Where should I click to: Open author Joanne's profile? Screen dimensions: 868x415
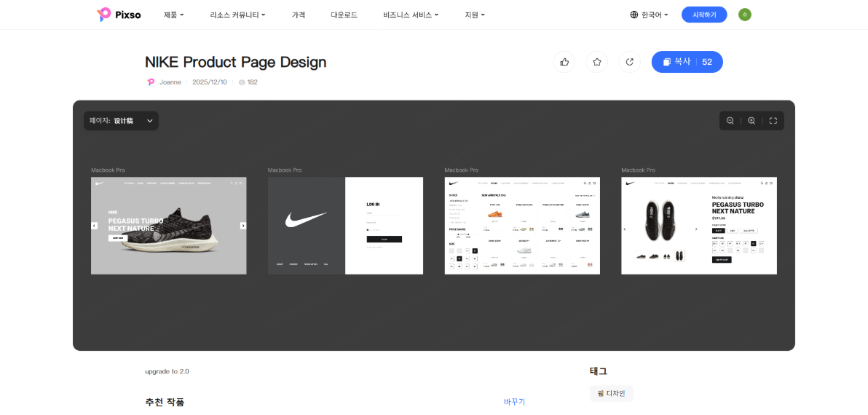point(170,82)
